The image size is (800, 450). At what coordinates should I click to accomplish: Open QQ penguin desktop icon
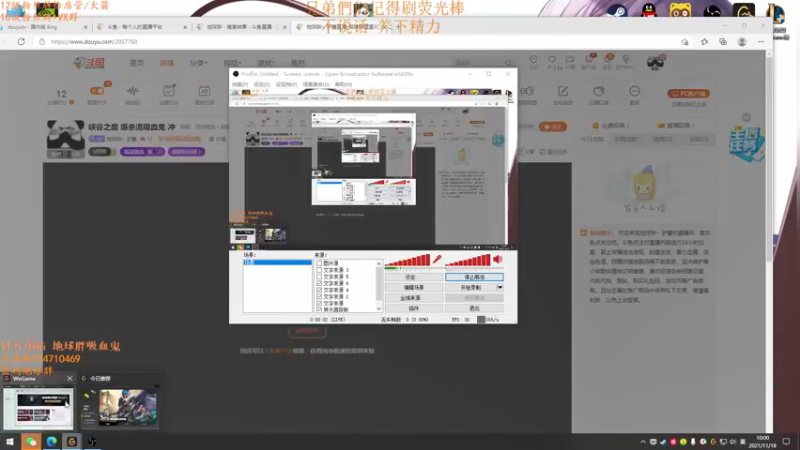click(649, 11)
